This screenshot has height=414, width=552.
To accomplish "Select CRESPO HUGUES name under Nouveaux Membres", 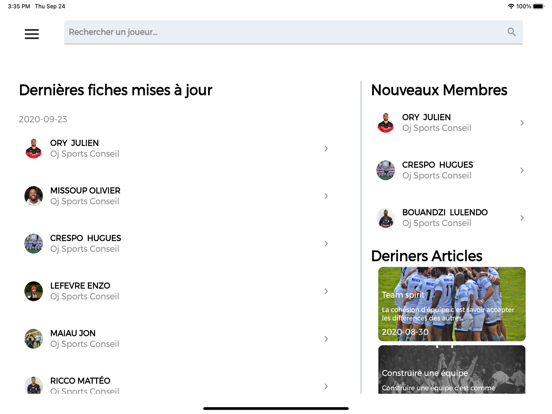I will coord(438,164).
